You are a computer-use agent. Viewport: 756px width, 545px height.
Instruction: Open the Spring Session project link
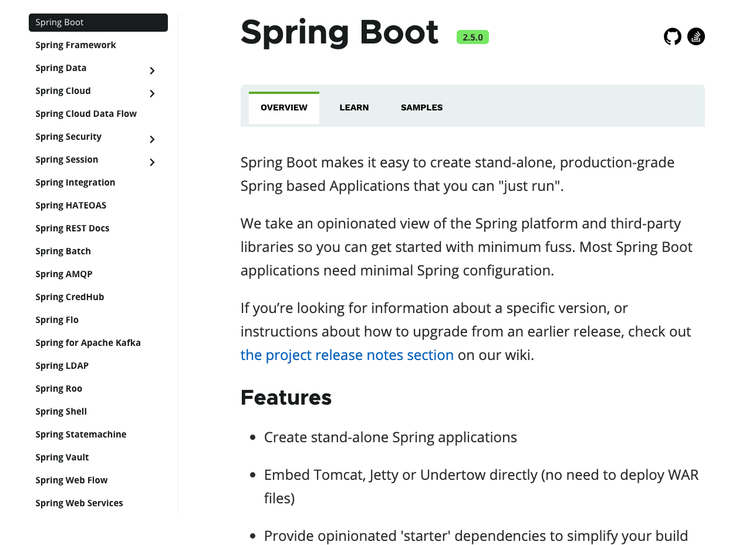67,160
